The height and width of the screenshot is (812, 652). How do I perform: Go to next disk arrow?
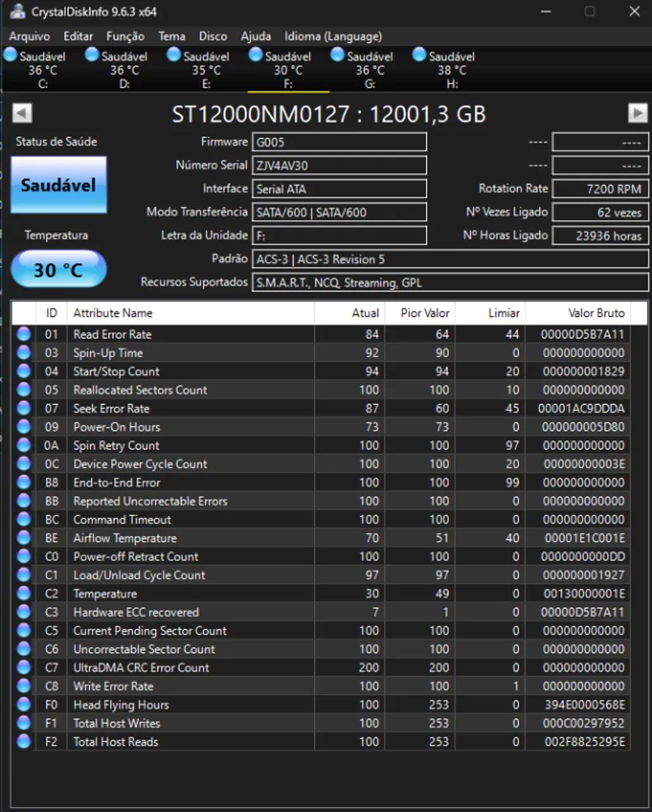click(637, 113)
